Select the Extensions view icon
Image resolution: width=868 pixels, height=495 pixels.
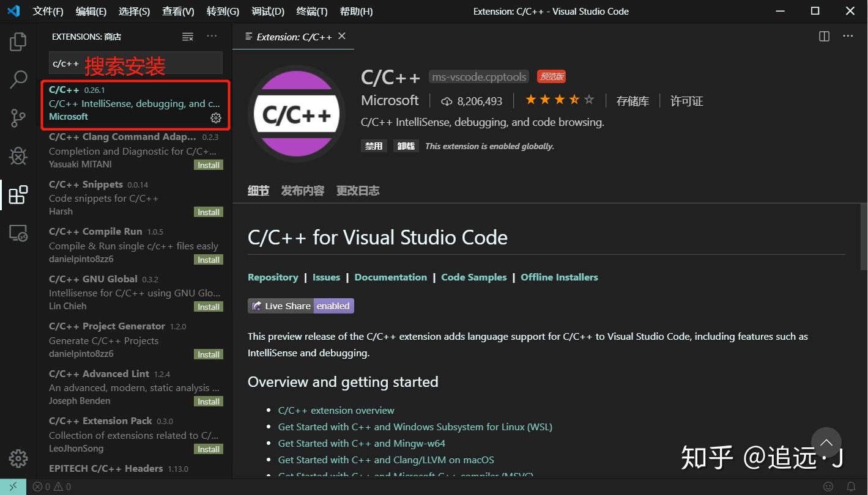[18, 194]
